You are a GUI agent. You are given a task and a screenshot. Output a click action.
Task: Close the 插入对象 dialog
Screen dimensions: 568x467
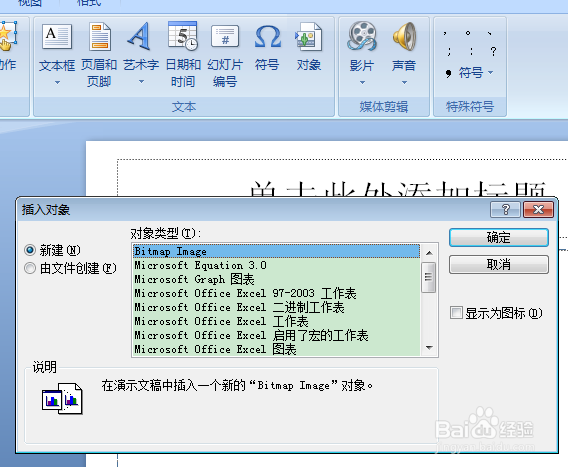[538, 209]
